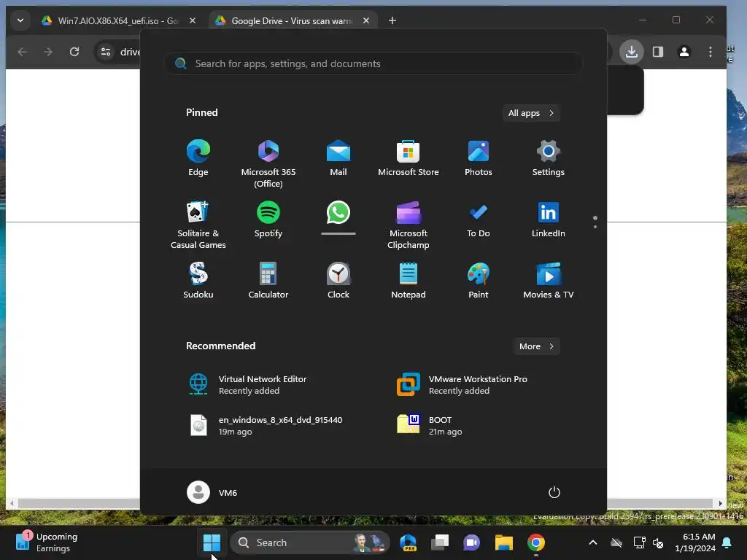
Task: Open the Mail app
Action: (338, 158)
